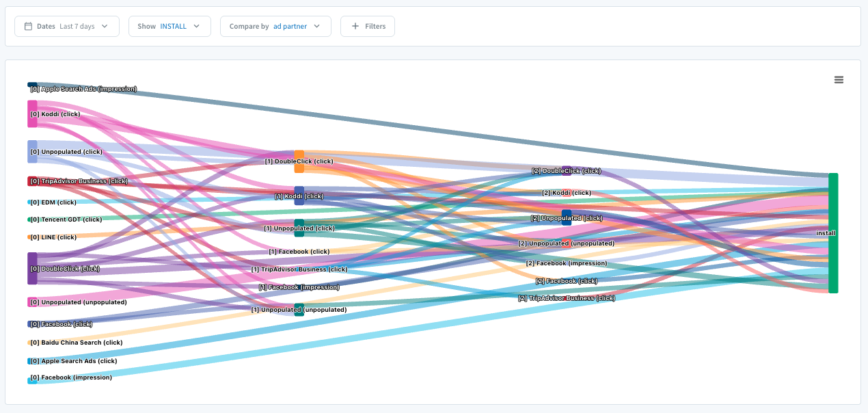The image size is (868, 413).
Task: Click the [0] Facebook (impression) label
Action: tap(71, 377)
